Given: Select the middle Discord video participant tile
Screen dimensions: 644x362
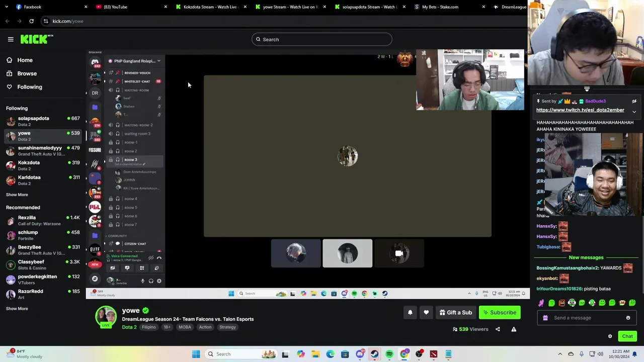Looking at the screenshot, I should tap(348, 253).
